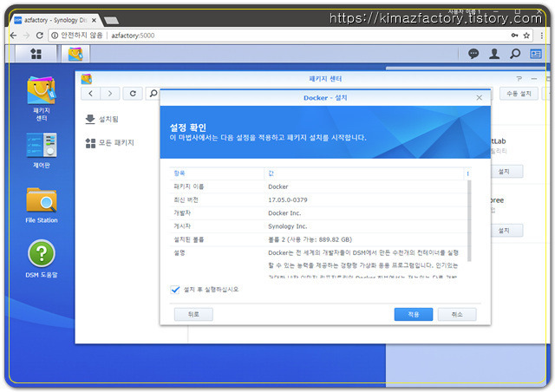555x392 pixels.
Task: Click the Apply button
Action: point(414,315)
